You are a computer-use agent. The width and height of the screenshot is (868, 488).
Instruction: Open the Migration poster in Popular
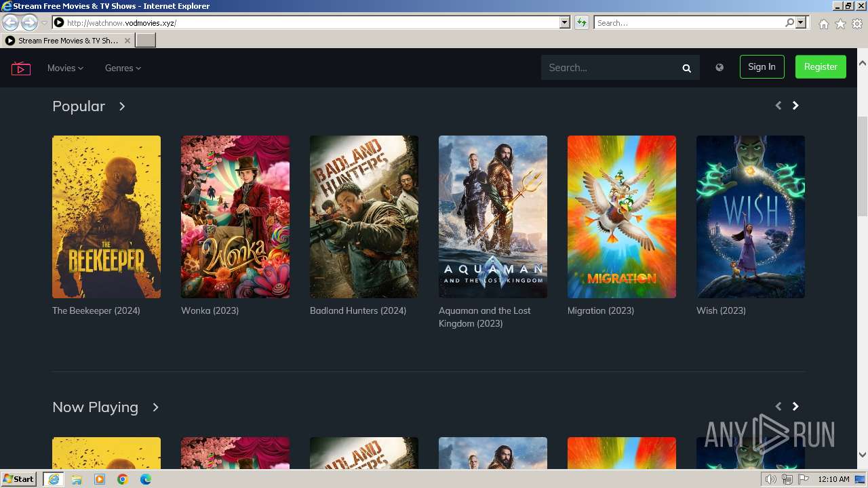point(622,217)
